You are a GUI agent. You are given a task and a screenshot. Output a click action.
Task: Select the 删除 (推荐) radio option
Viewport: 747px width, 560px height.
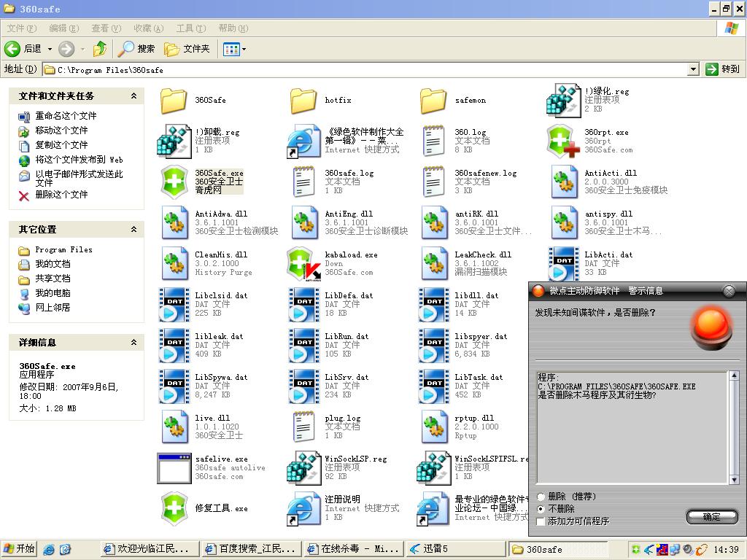click(x=541, y=497)
